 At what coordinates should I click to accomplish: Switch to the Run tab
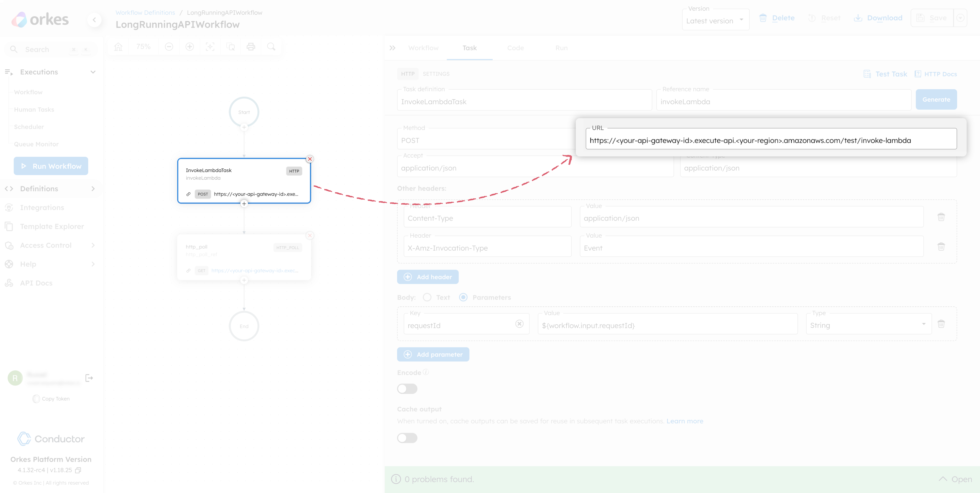[x=562, y=48]
